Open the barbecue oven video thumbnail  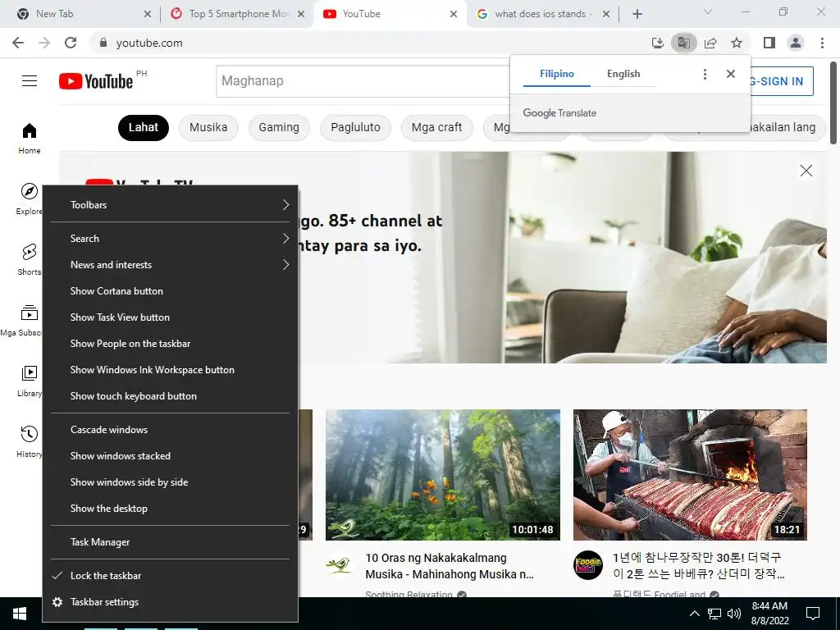tap(690, 475)
